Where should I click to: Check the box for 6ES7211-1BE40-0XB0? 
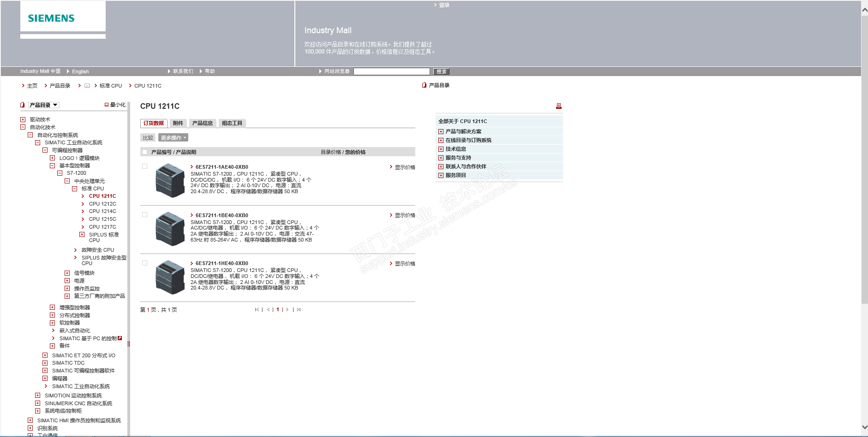tap(145, 215)
